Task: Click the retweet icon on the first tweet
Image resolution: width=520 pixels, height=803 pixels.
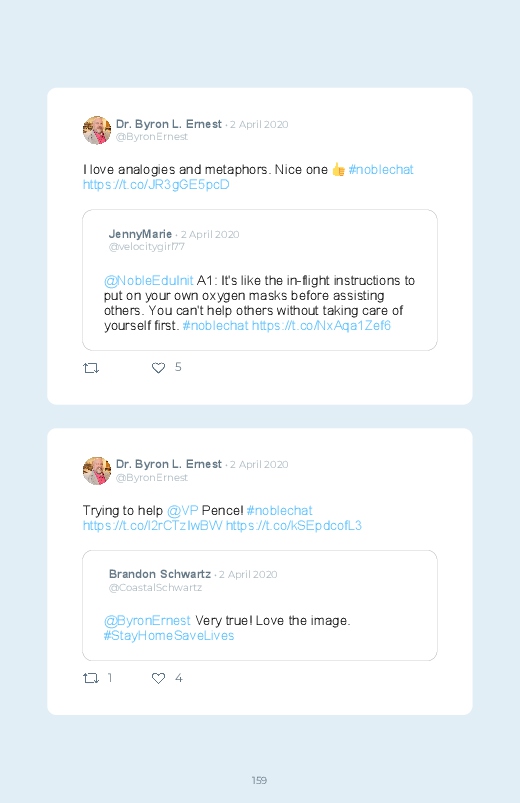Action: click(x=91, y=368)
